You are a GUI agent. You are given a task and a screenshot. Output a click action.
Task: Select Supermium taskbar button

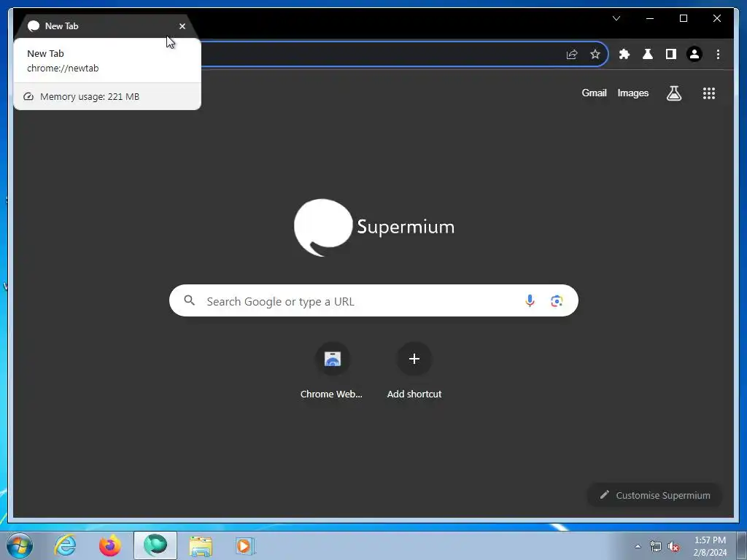(x=155, y=545)
